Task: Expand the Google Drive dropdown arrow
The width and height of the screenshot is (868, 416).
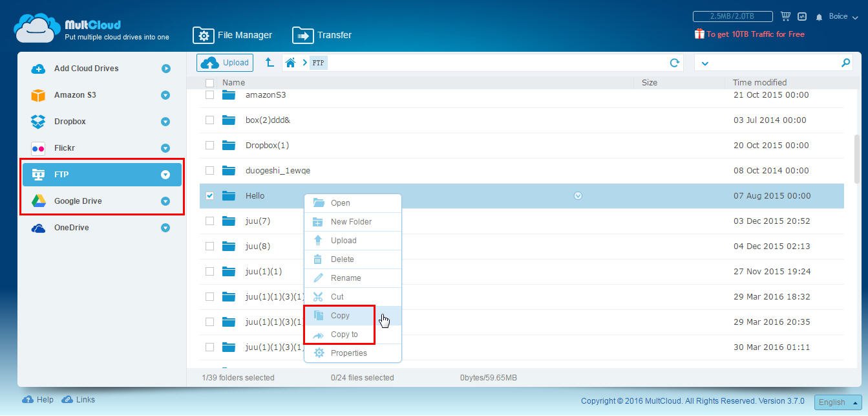Action: pyautogui.click(x=165, y=201)
